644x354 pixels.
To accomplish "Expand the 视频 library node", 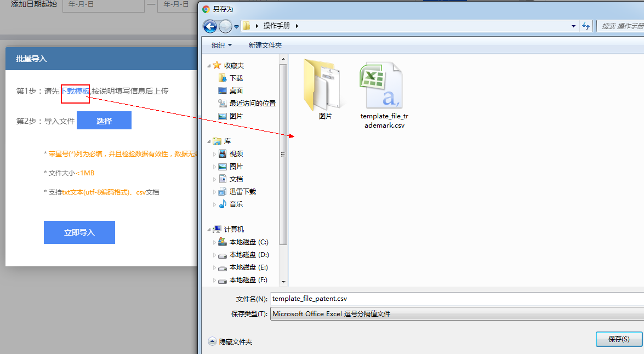I will [215, 155].
